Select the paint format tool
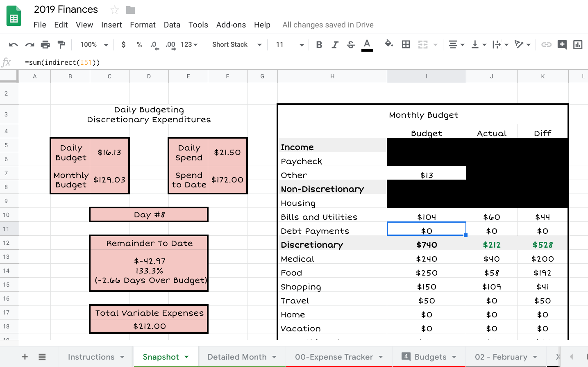This screenshot has height=367, width=588. (x=61, y=45)
